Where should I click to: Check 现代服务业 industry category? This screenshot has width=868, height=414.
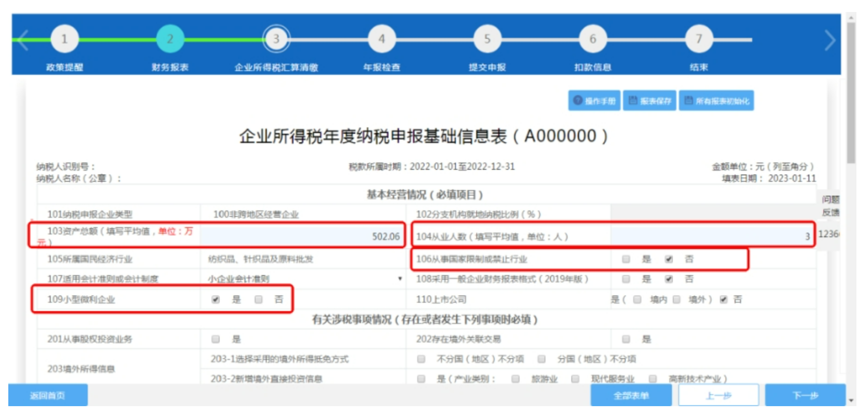(575, 379)
